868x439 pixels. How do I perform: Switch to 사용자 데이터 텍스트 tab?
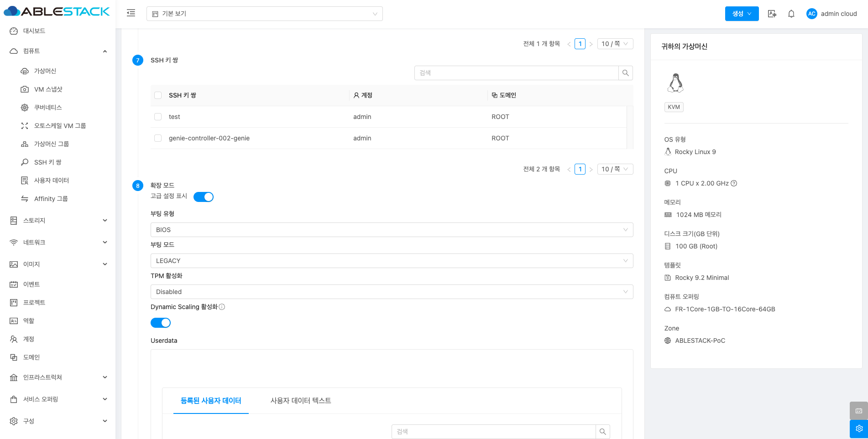pyautogui.click(x=301, y=401)
